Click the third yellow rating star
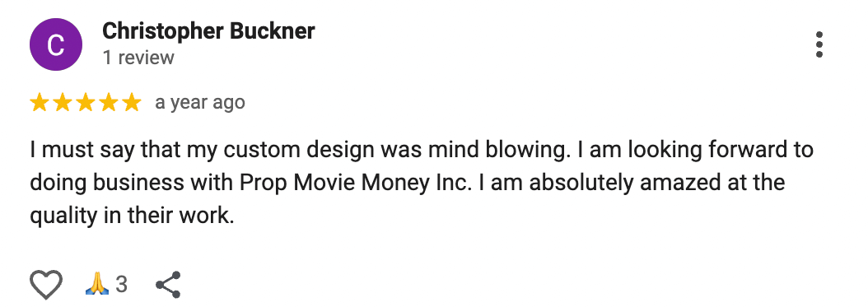This screenshot has height=307, width=868. pyautogui.click(x=86, y=103)
